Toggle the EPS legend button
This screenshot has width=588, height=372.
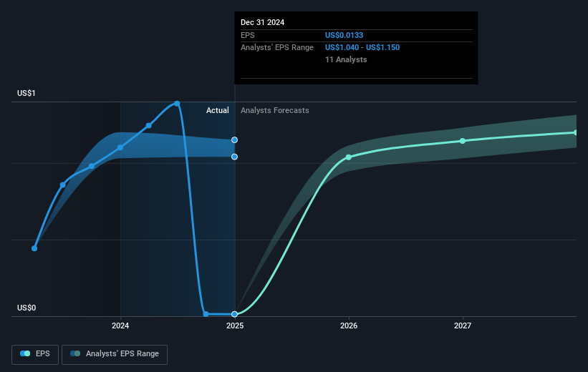click(35, 354)
